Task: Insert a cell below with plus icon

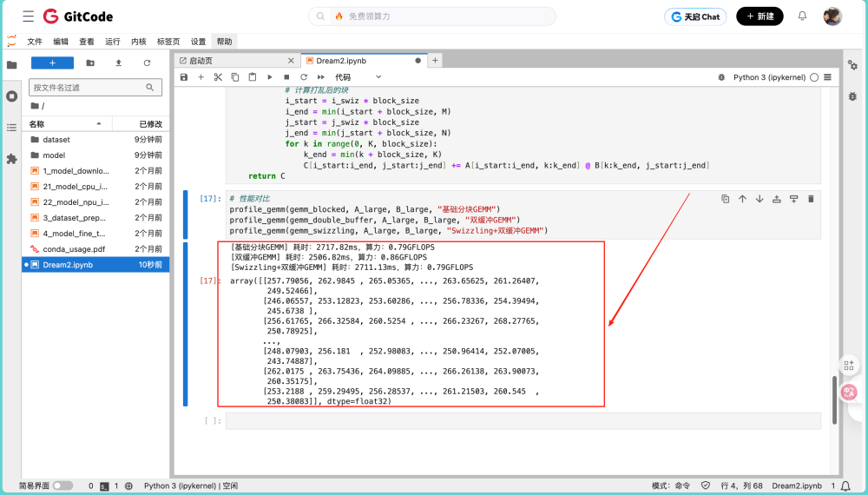Action: [x=201, y=77]
